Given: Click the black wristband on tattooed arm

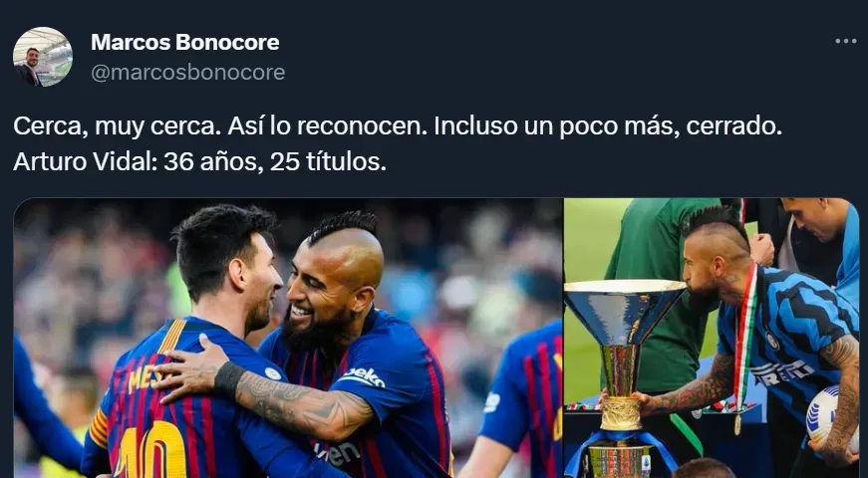Looking at the screenshot, I should point(228,379).
